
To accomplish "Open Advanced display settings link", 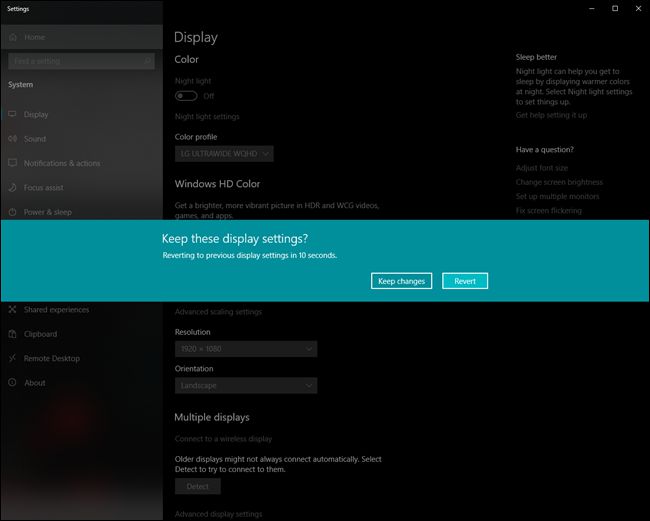I will tap(218, 514).
